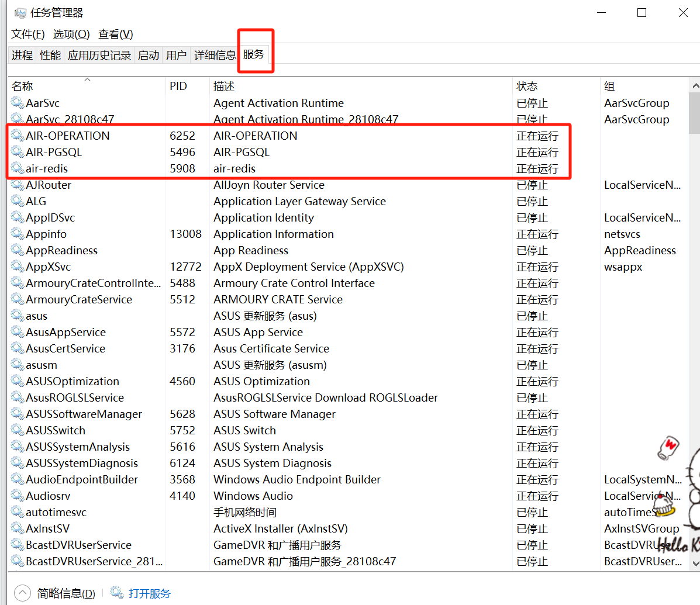This screenshot has height=605, width=700.
Task: Sort services by the 名称 column header
Action: 87,86
